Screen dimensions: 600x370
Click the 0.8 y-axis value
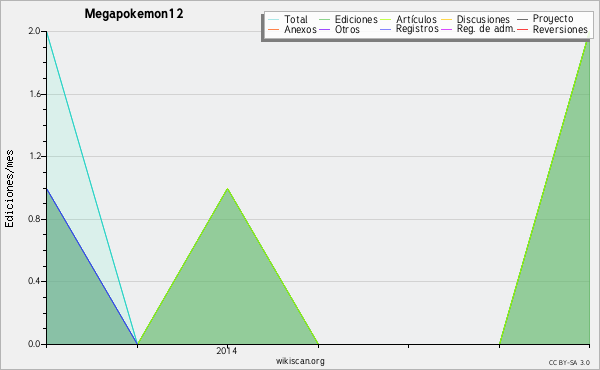click(34, 219)
